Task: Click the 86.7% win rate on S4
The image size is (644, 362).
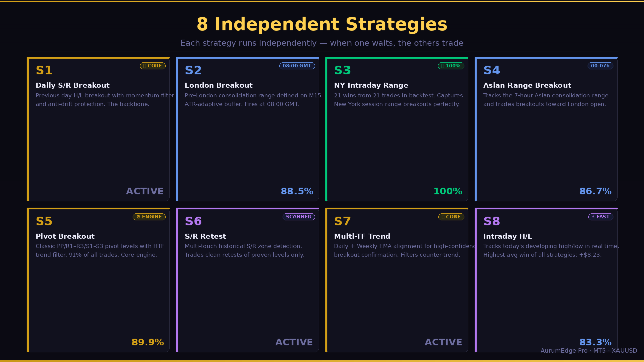Action: (x=595, y=191)
